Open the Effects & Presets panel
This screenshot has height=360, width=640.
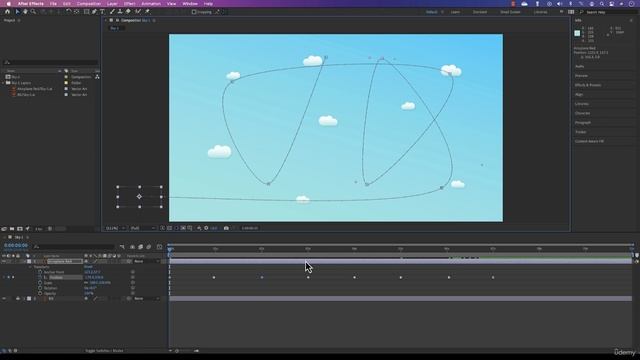(x=588, y=85)
